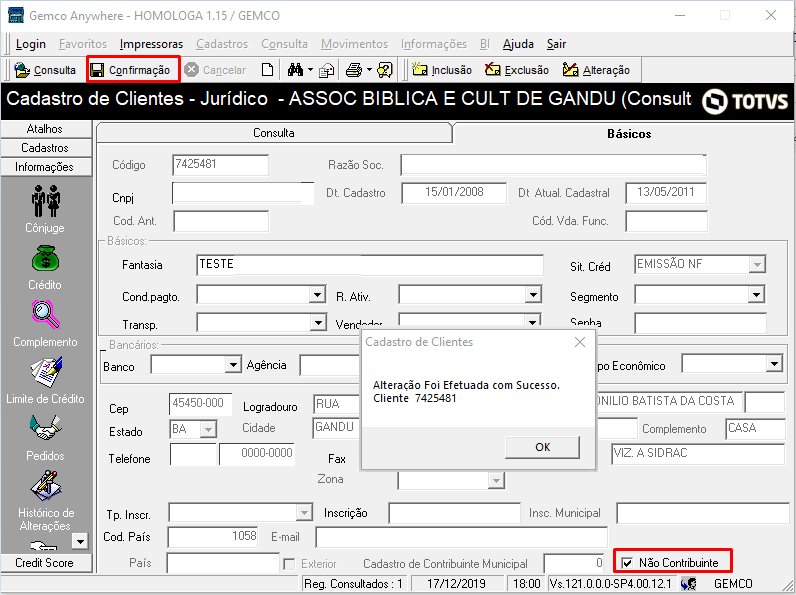Click the status bar network icon
Viewport: 796px width, 595px height.
point(688,584)
